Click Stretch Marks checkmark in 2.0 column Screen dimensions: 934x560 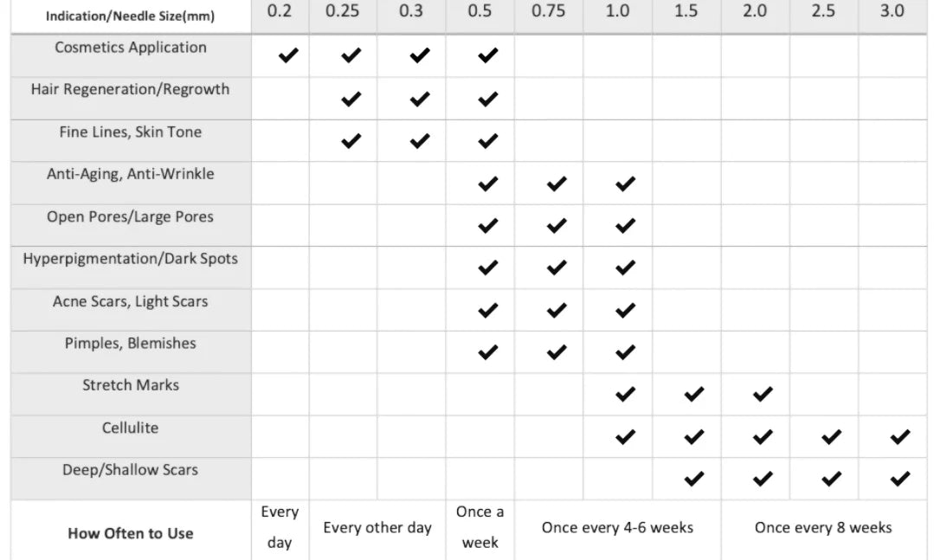pos(762,395)
